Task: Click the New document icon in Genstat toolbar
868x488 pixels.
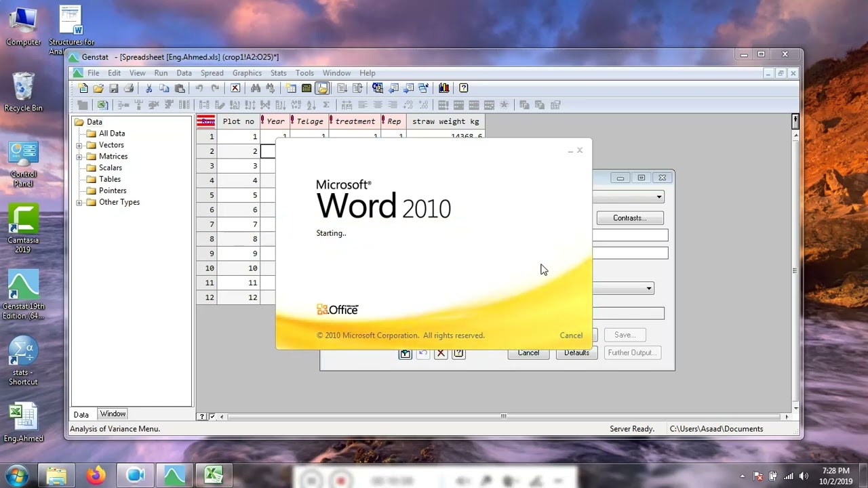Action: pyautogui.click(x=83, y=88)
